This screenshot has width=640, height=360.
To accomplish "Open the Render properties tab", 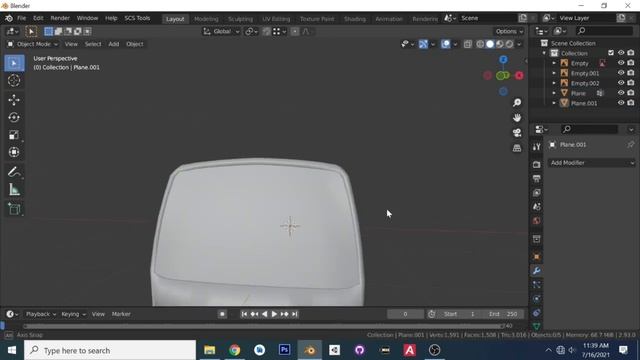I will 536,164.
